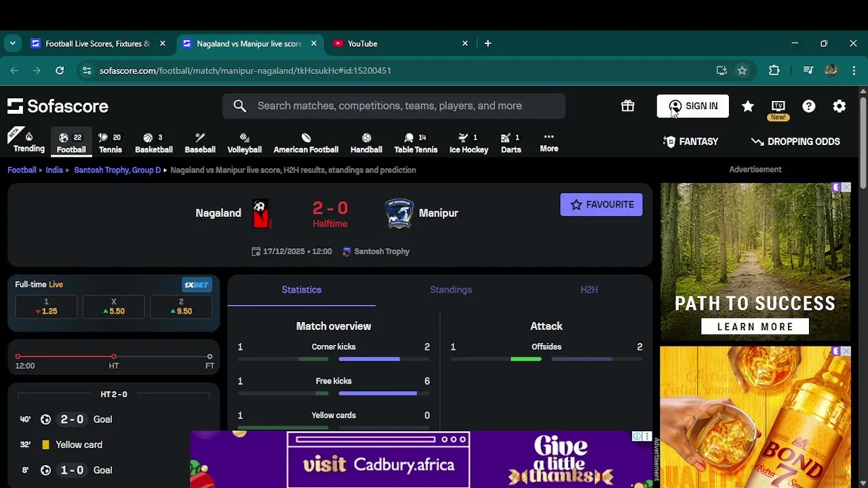Select the Football sport icon
868x488 pixels.
(71, 142)
